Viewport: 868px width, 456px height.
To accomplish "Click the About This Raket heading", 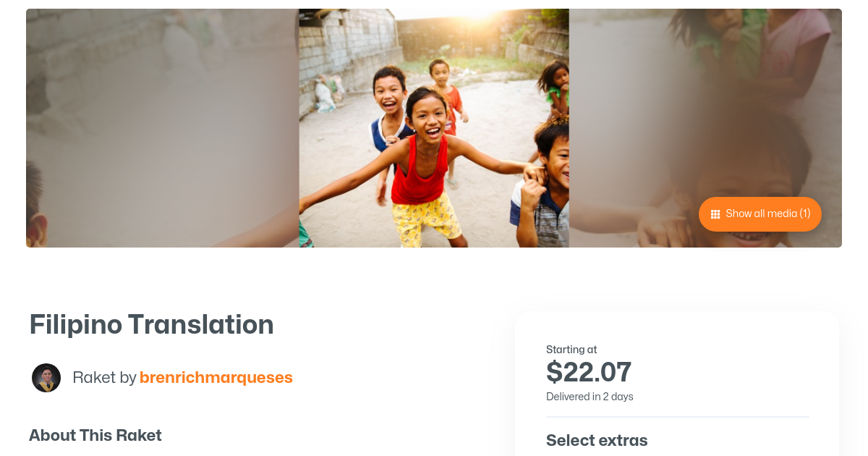I will tap(95, 436).
